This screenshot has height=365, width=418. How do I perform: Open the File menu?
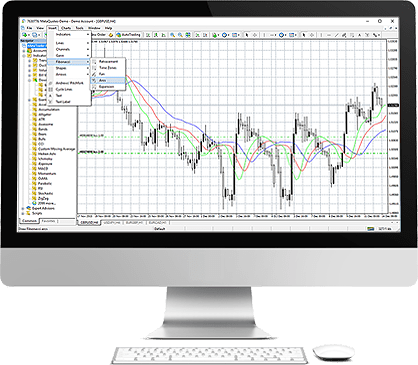29,28
